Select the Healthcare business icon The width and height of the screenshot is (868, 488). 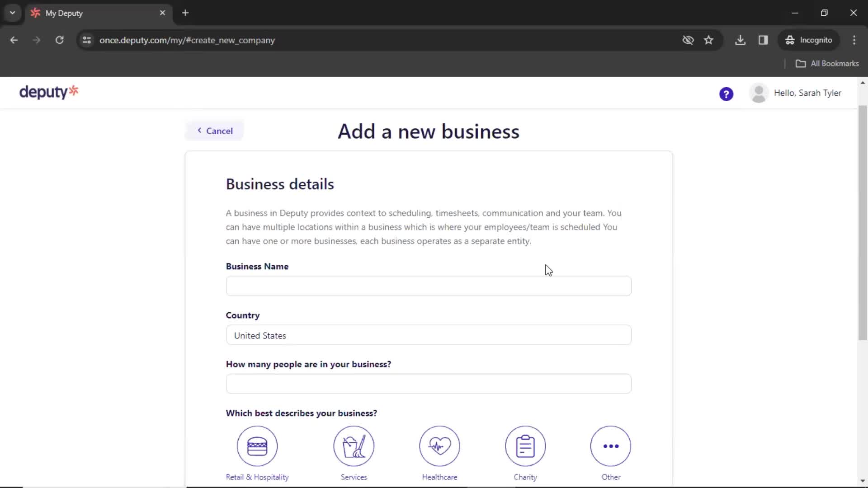(439, 446)
